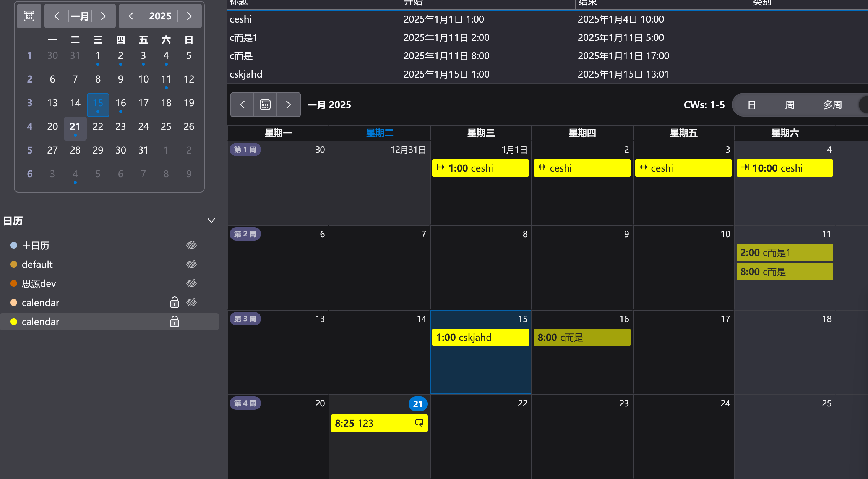The height and width of the screenshot is (479, 868).
Task: Navigate main calendar to next period
Action: pyautogui.click(x=289, y=105)
